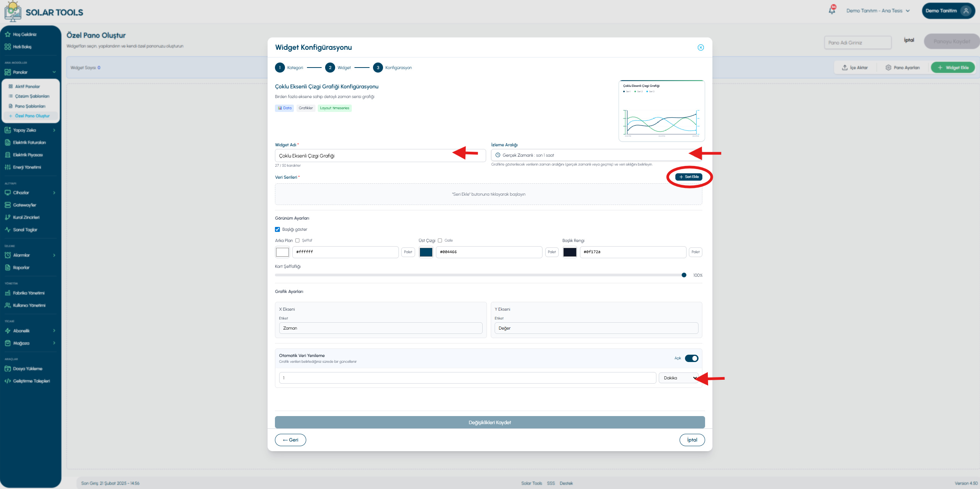Click the Dosya Yükleme icon

(8, 369)
